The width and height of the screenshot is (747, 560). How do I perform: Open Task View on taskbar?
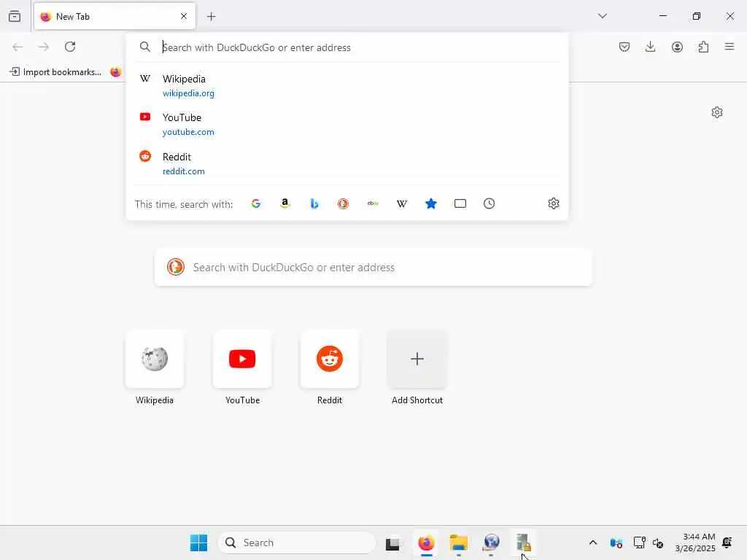pos(393,542)
